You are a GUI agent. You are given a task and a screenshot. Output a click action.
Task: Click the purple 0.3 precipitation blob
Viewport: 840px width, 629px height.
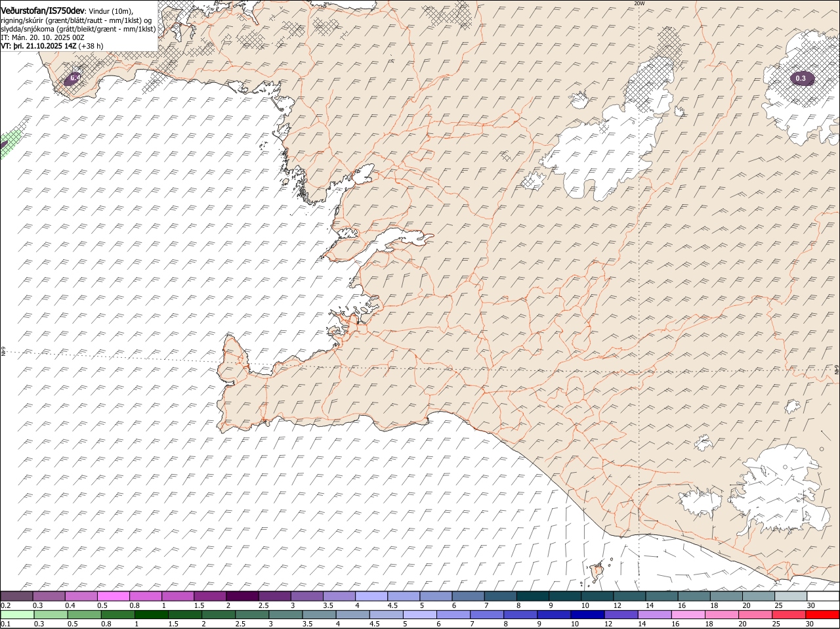pyautogui.click(x=801, y=79)
